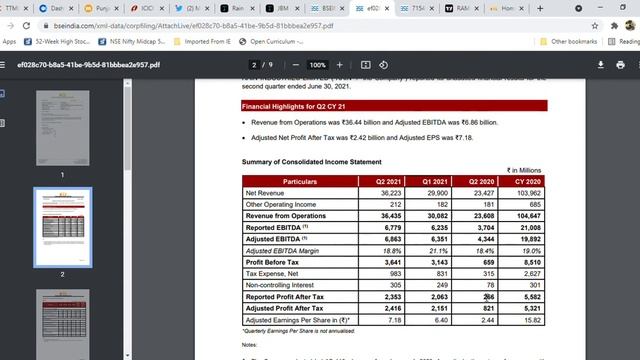Screen dimensions: 640x360
Task: Close the active ef02 PDF tab
Action: coord(387,8)
